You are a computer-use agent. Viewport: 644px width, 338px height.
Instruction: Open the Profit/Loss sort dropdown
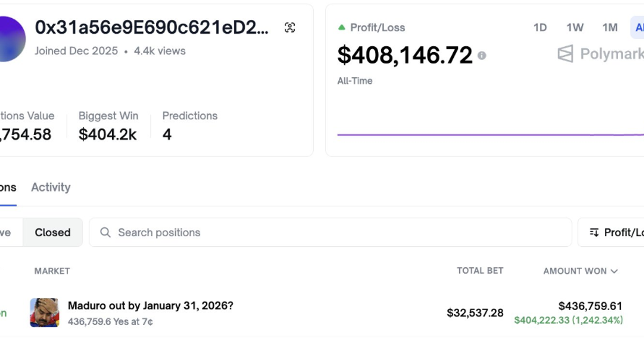pos(615,232)
